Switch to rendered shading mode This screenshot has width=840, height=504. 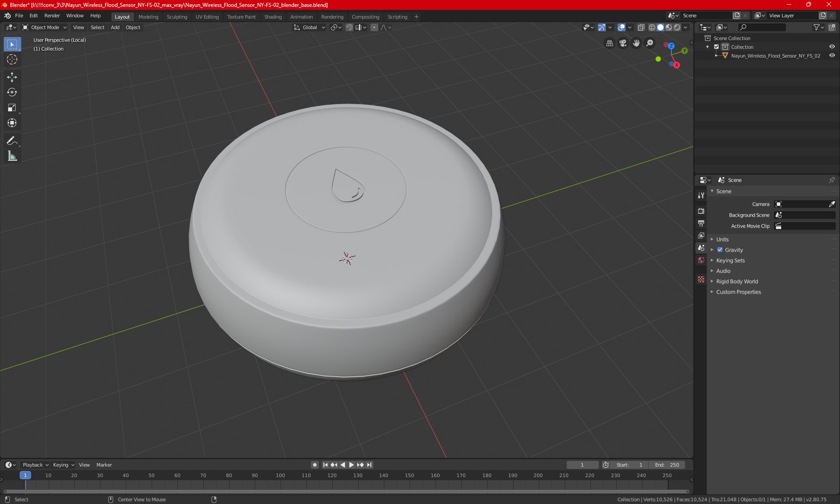[x=677, y=28]
